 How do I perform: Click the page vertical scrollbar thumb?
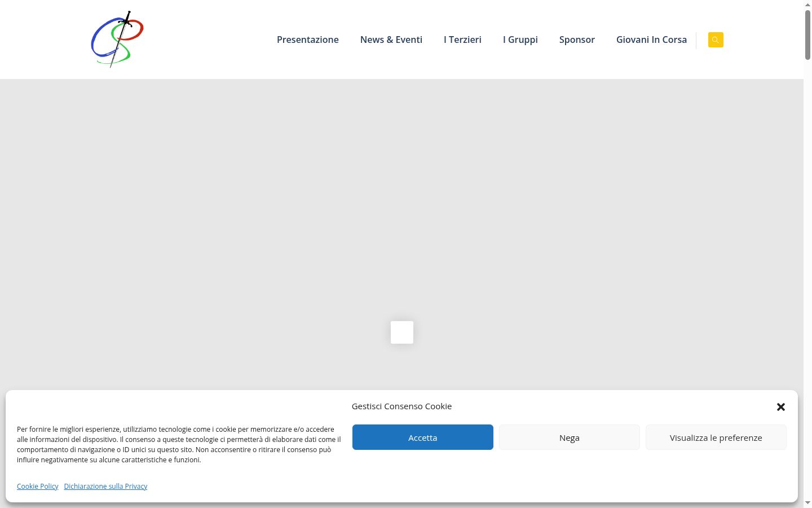[x=807, y=34]
